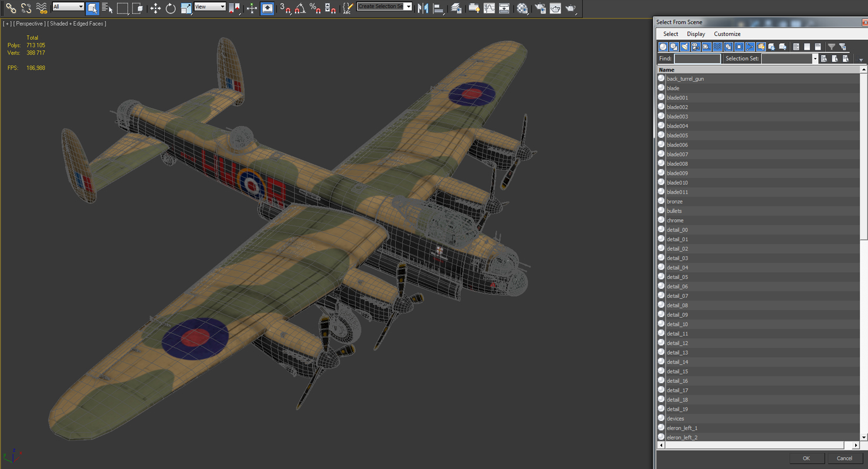
Task: Choose the Select and Move tool
Action: coord(155,8)
